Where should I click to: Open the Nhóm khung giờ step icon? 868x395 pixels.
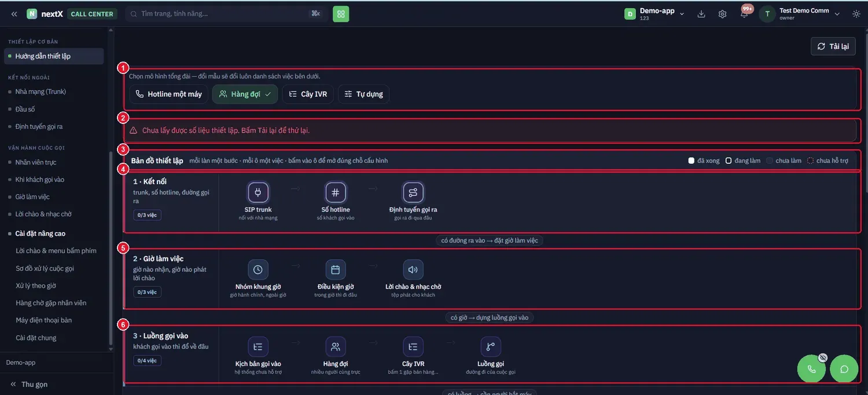pos(258,269)
